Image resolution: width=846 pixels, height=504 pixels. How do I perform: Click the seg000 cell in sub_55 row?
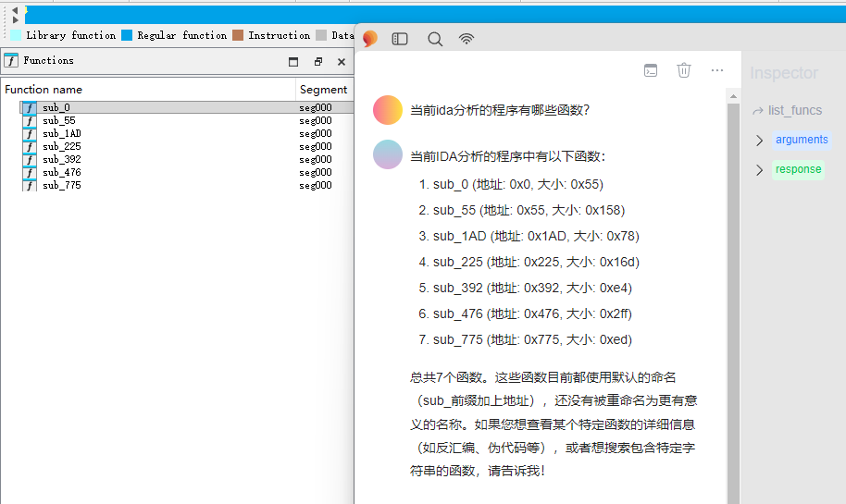[x=316, y=121]
